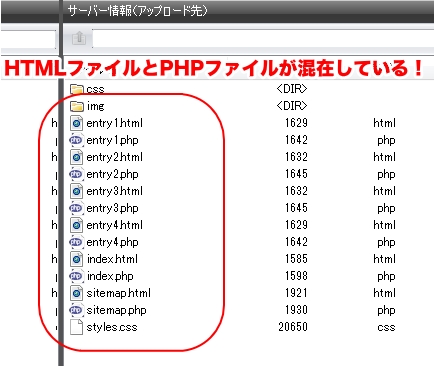The width and height of the screenshot is (434, 366).
Task: Click size value 20650 of styles.css
Action: (293, 327)
